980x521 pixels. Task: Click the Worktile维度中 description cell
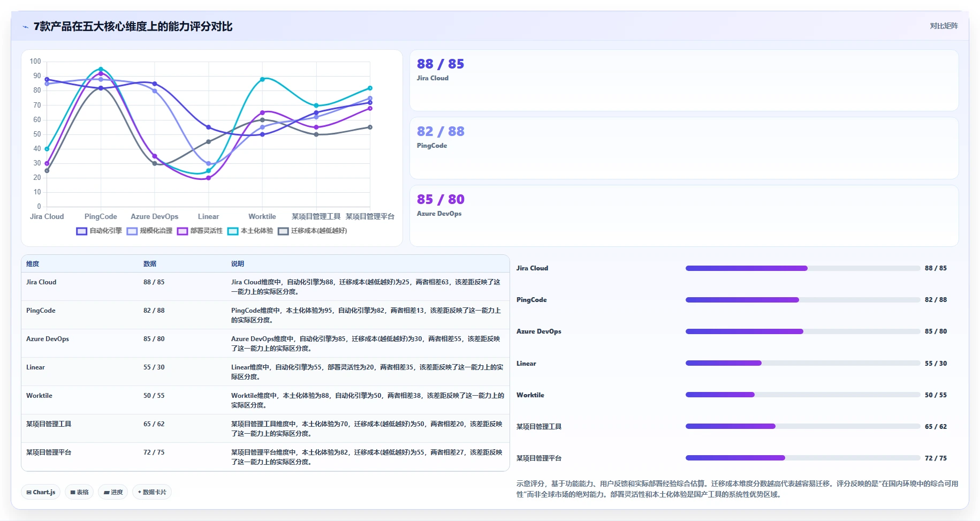coord(367,401)
